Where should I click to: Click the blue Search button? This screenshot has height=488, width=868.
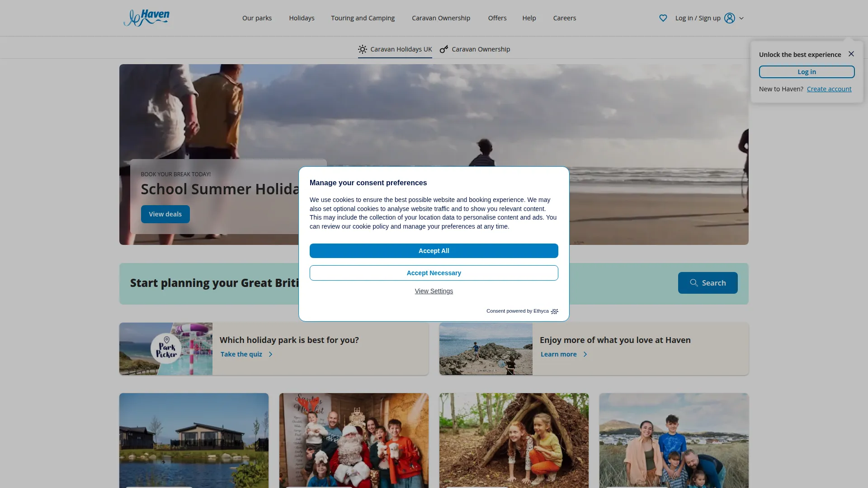(x=708, y=283)
